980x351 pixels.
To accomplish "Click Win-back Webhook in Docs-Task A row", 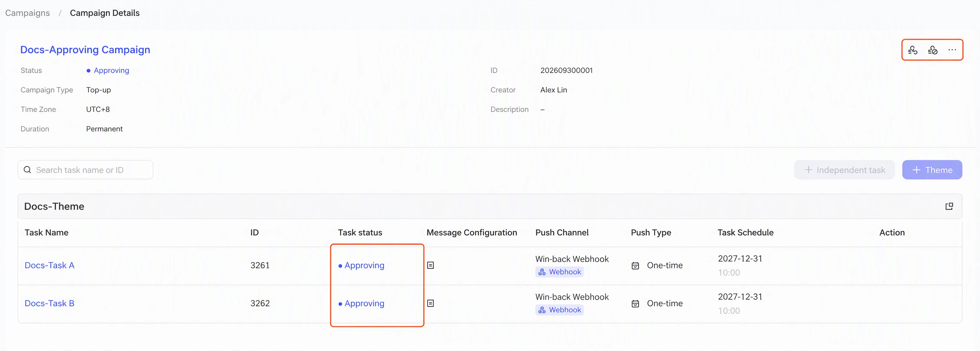I will [x=572, y=259].
